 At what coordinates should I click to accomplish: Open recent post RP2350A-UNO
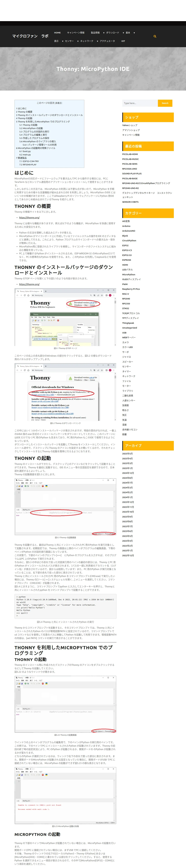point(130,169)
